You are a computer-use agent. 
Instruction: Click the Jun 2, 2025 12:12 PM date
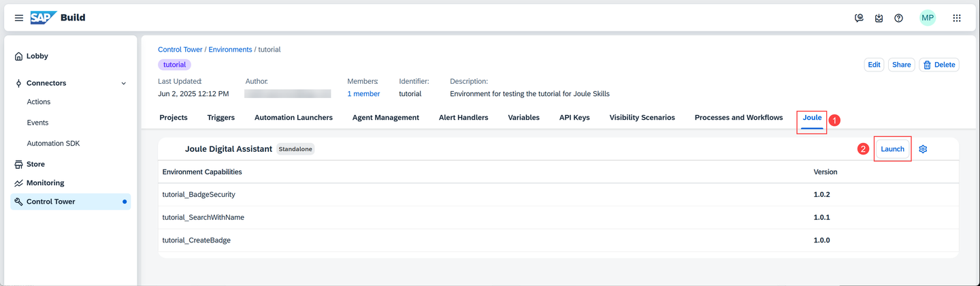click(x=193, y=94)
